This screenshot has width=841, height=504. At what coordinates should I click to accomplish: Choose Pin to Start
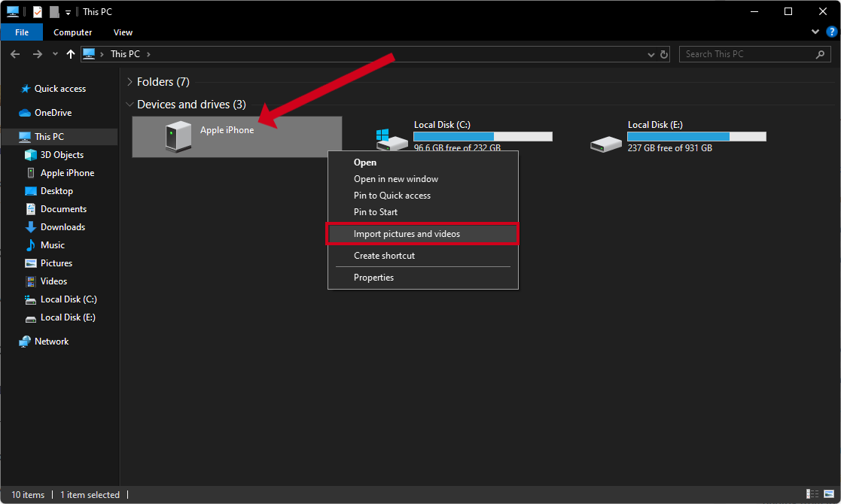point(422,212)
